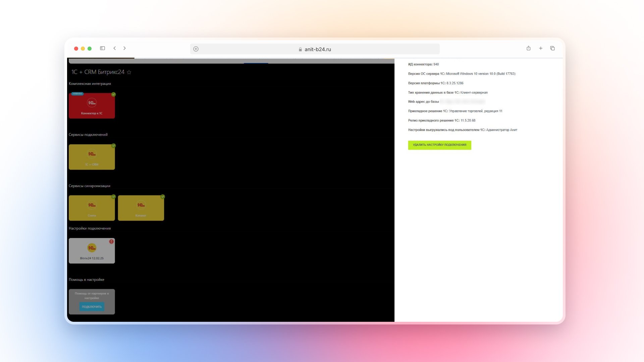
Task: Go forward to the next page
Action: pos(124,48)
